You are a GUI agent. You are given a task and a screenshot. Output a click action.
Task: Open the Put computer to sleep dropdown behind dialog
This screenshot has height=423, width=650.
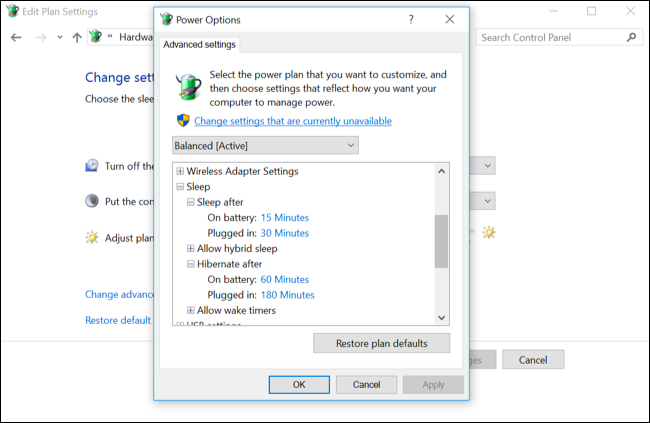(483, 201)
